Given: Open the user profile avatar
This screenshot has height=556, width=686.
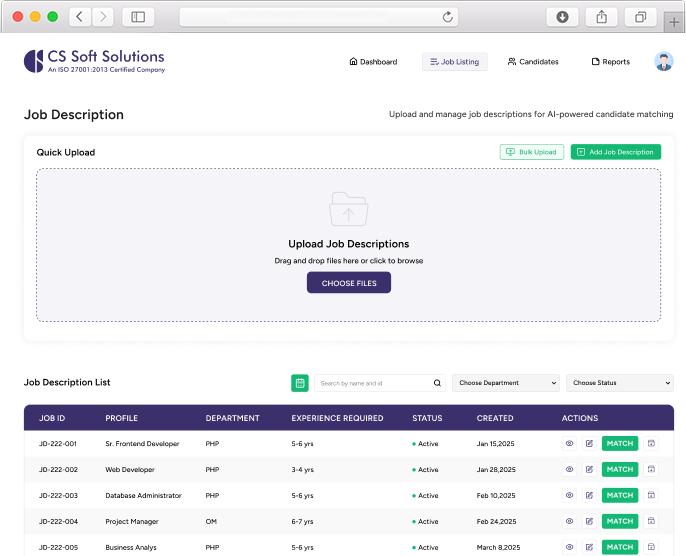Looking at the screenshot, I should [x=663, y=62].
